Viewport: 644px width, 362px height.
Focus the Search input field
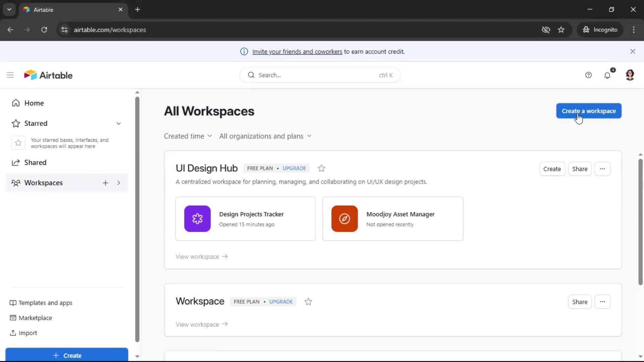320,75
